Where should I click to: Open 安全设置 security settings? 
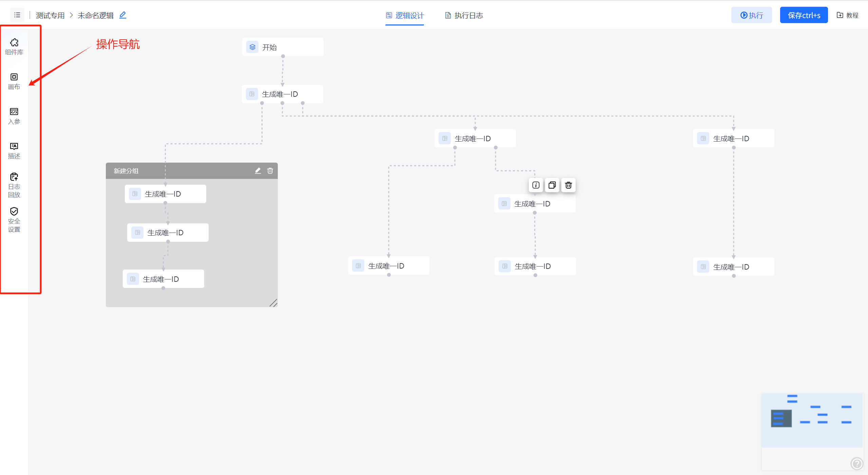[x=14, y=220]
